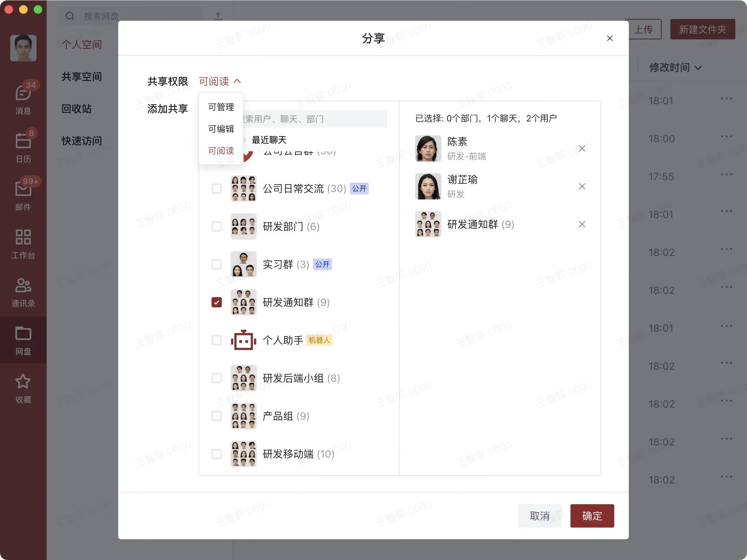Select 可管理 permission option
Viewport: 747px width, 560px height.
point(221,107)
